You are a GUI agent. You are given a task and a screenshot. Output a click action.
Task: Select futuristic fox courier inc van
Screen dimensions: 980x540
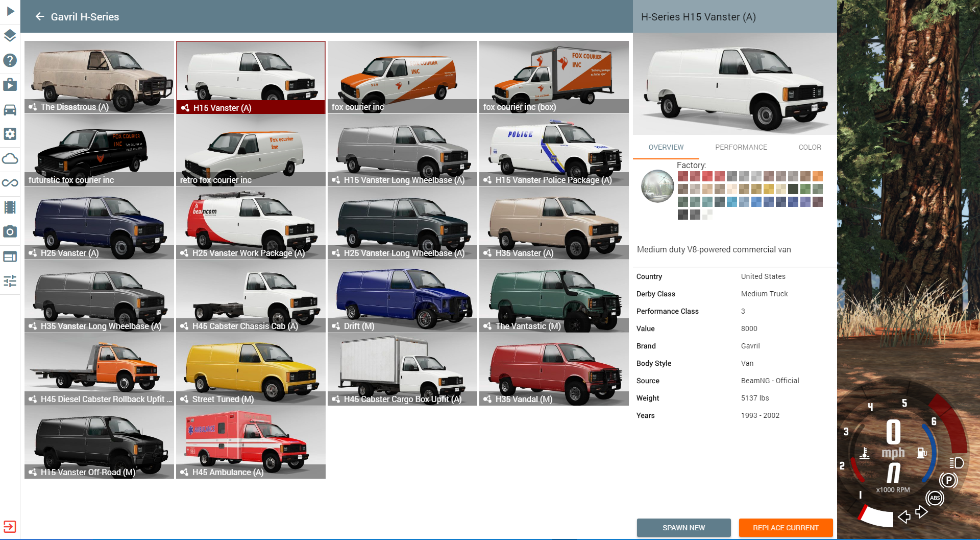[x=99, y=150]
